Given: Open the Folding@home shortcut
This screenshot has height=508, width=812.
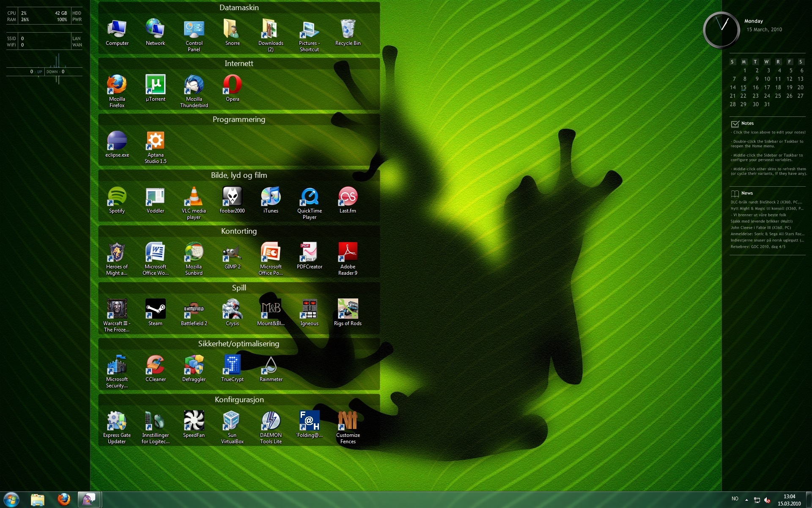Looking at the screenshot, I should click(310, 425).
